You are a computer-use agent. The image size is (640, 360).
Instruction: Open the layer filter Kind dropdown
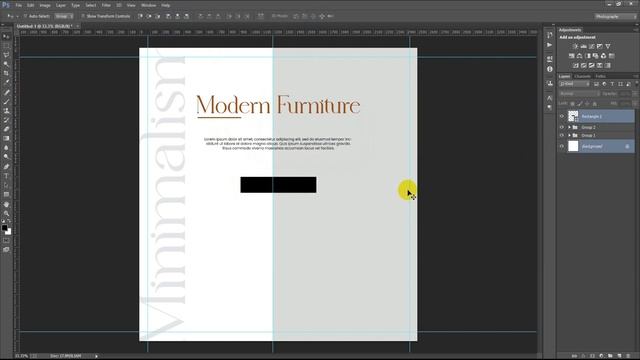tap(575, 84)
